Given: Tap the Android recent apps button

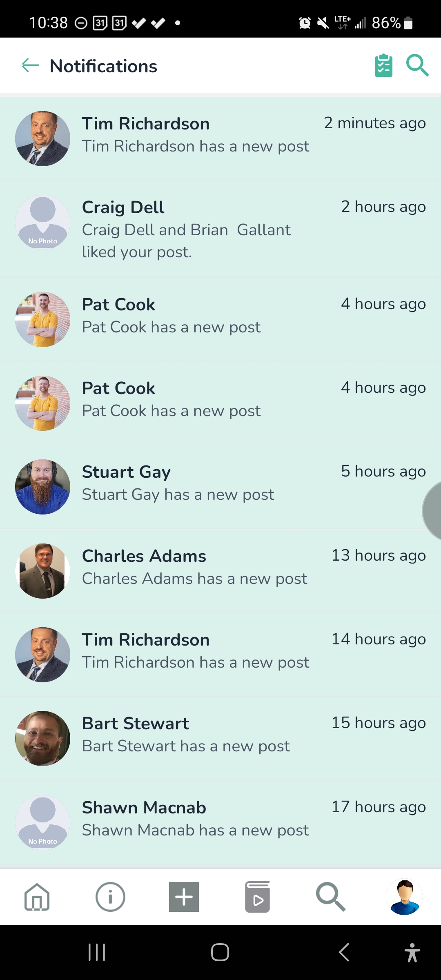Looking at the screenshot, I should (x=97, y=952).
